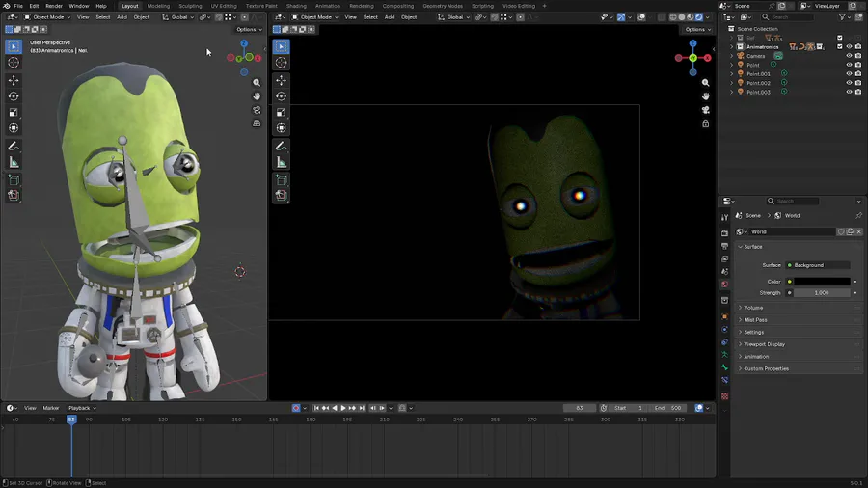
Task: Click the 3D Cursor tool in left viewport
Action: (x=14, y=63)
